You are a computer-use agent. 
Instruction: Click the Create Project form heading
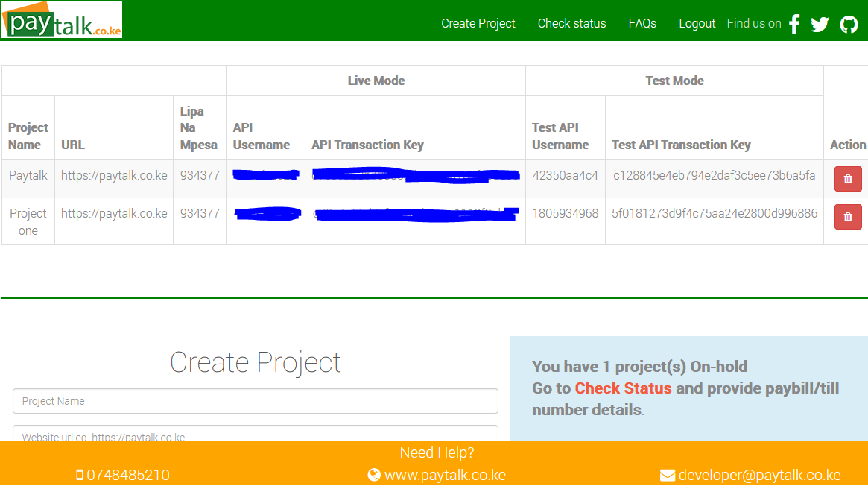point(256,362)
